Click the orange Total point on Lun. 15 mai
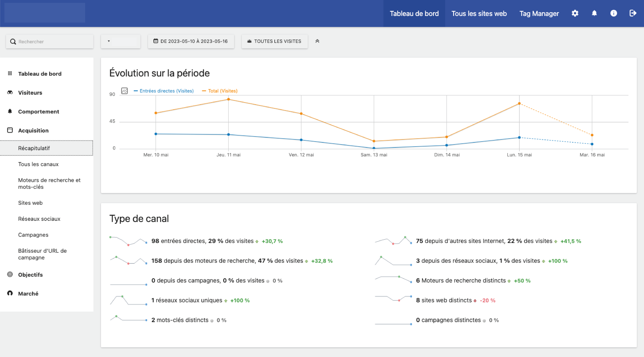This screenshot has height=357, width=644. [519, 104]
